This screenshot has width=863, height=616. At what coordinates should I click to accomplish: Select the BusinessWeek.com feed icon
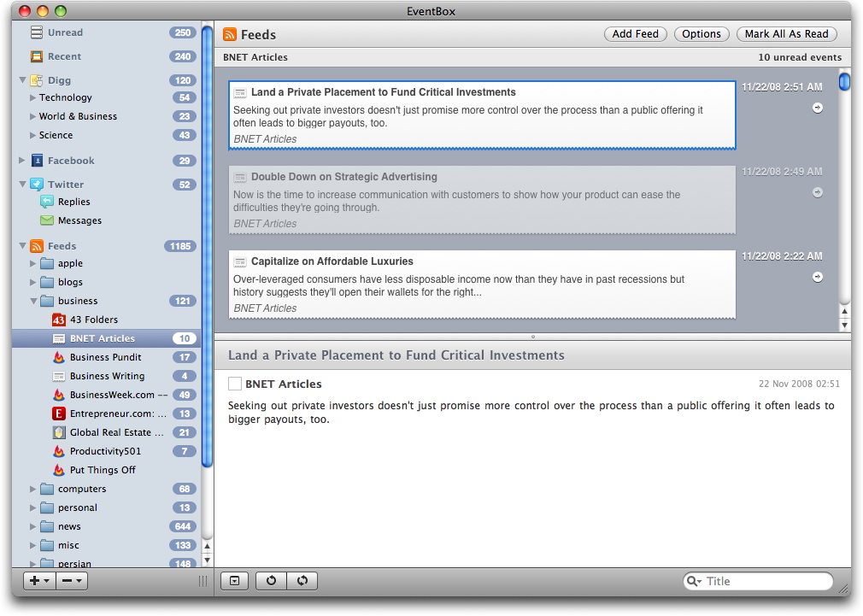[x=59, y=395]
